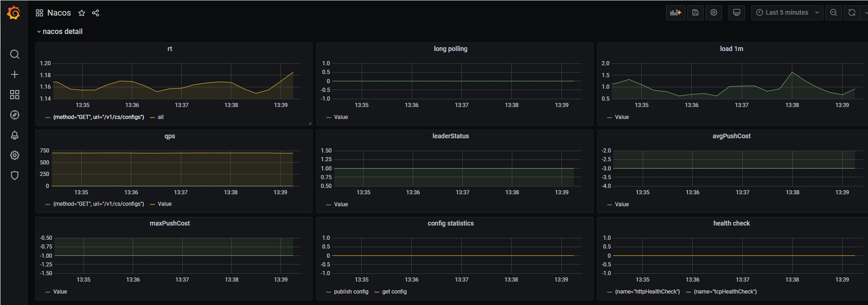Cycle view mode with monitor icon
Image resolution: width=868 pixels, height=305 pixels.
[737, 13]
